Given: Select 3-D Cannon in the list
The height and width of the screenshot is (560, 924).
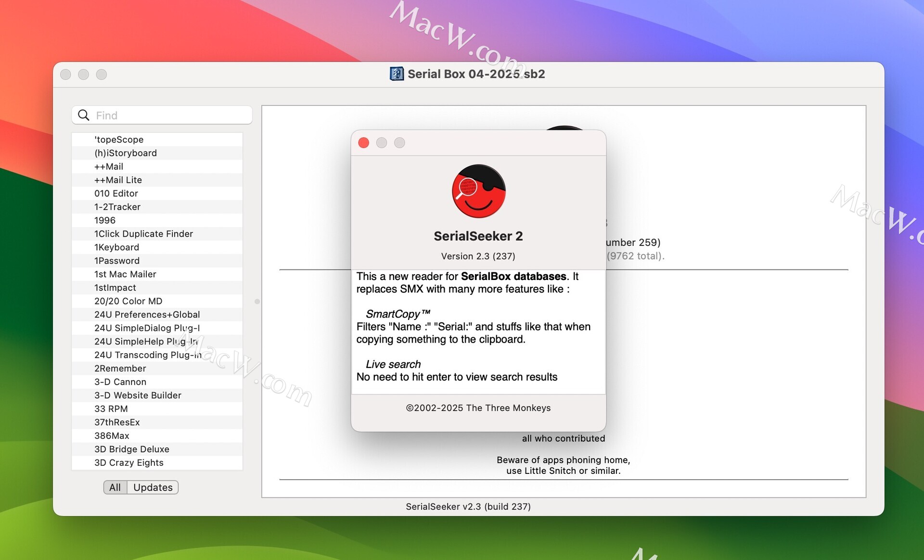Looking at the screenshot, I should 157,382.
